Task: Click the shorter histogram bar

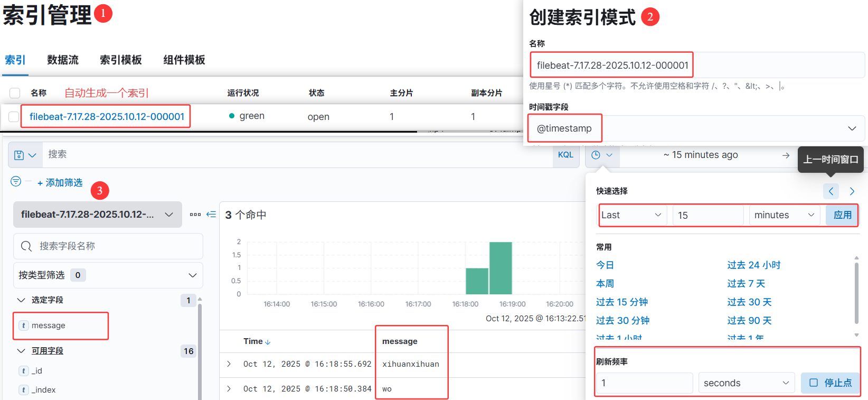Action: point(477,281)
